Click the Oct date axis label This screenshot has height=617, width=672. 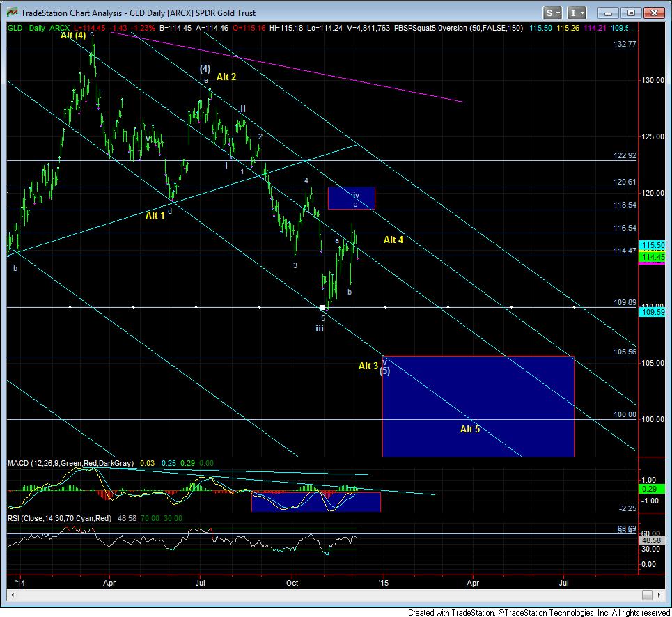pyautogui.click(x=292, y=583)
